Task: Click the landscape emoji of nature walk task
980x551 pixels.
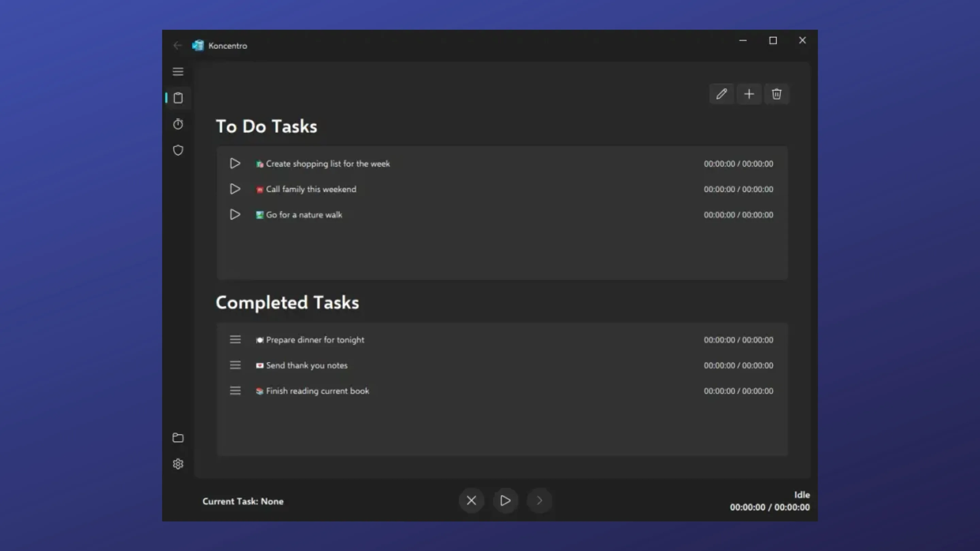Action: click(x=259, y=215)
